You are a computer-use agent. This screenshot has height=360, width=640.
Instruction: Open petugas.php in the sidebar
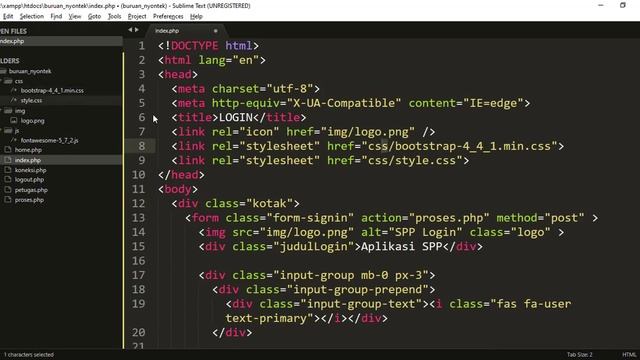[31, 190]
